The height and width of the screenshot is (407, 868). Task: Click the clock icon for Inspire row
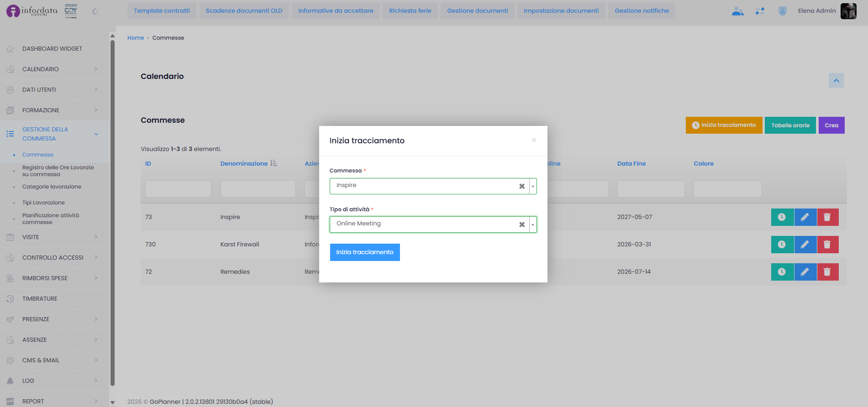click(782, 217)
